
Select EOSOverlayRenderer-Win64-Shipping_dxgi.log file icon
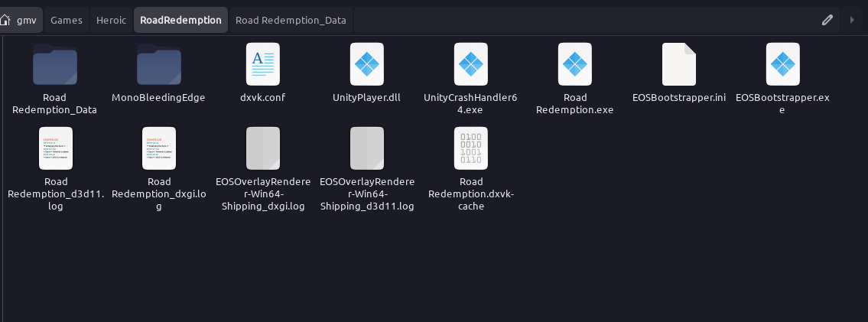[263, 148]
